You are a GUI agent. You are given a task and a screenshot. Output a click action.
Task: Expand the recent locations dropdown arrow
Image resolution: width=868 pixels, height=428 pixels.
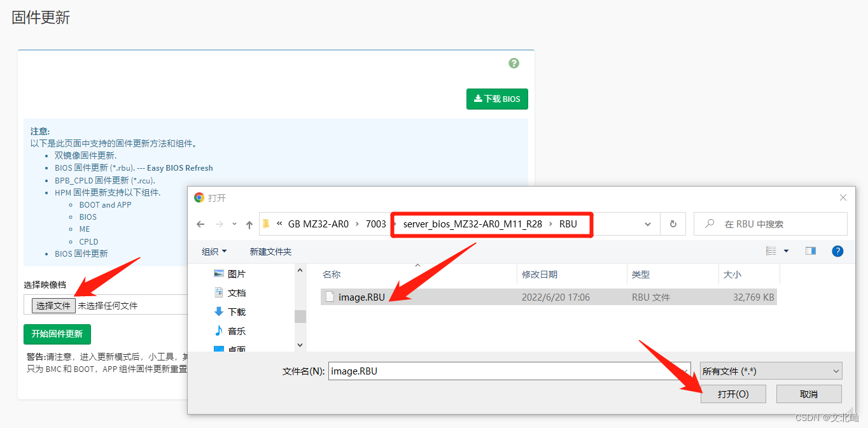(233, 224)
